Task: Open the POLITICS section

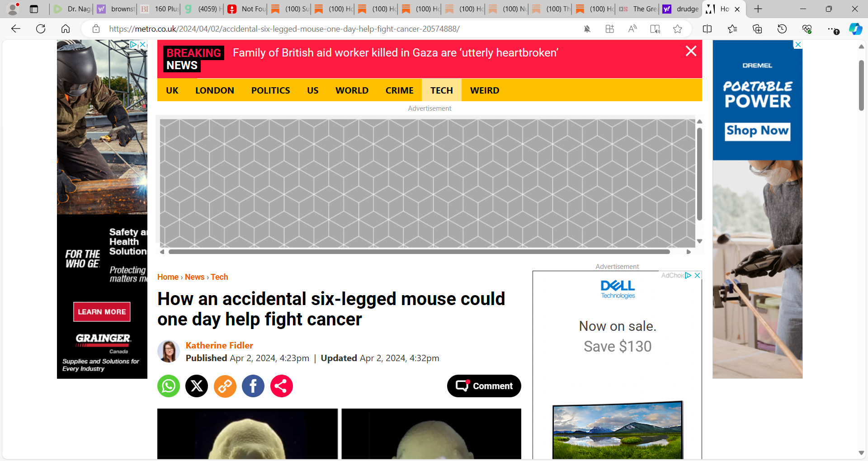Action: click(x=271, y=90)
